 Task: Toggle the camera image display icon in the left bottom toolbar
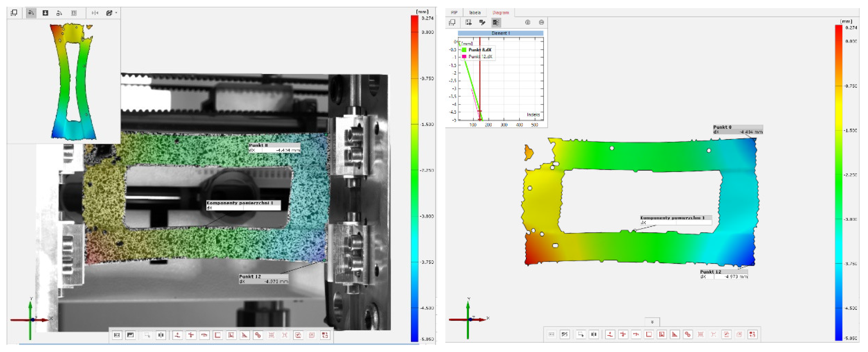[x=130, y=335]
